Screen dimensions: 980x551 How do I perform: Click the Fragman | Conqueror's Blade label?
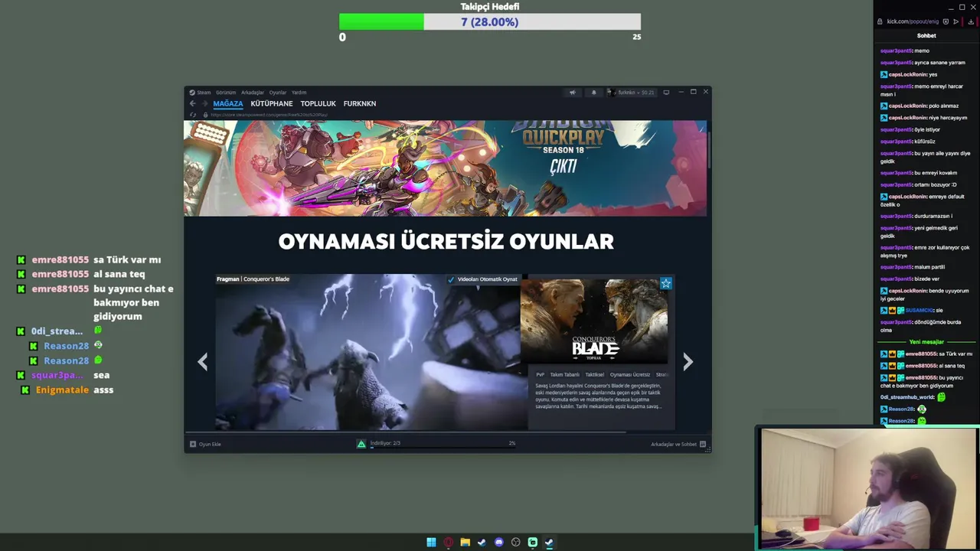point(253,279)
